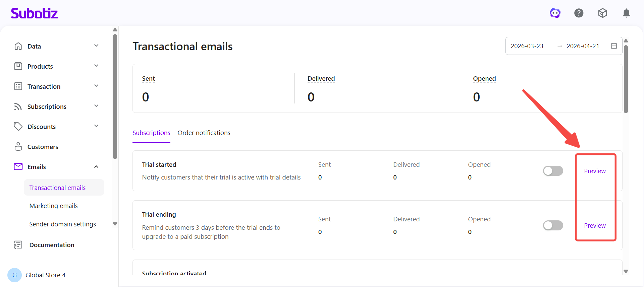
Task: Expand the Products menu chevron
Action: (96, 66)
